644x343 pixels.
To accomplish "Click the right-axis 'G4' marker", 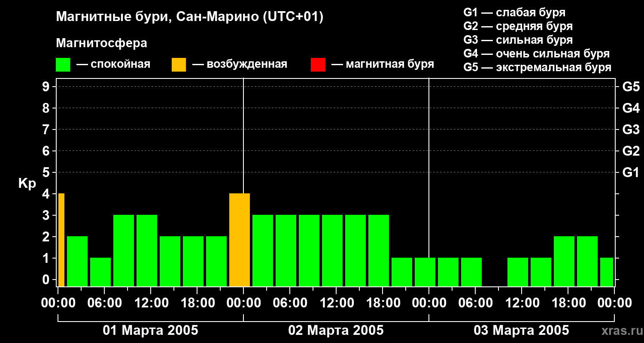I will (631, 108).
